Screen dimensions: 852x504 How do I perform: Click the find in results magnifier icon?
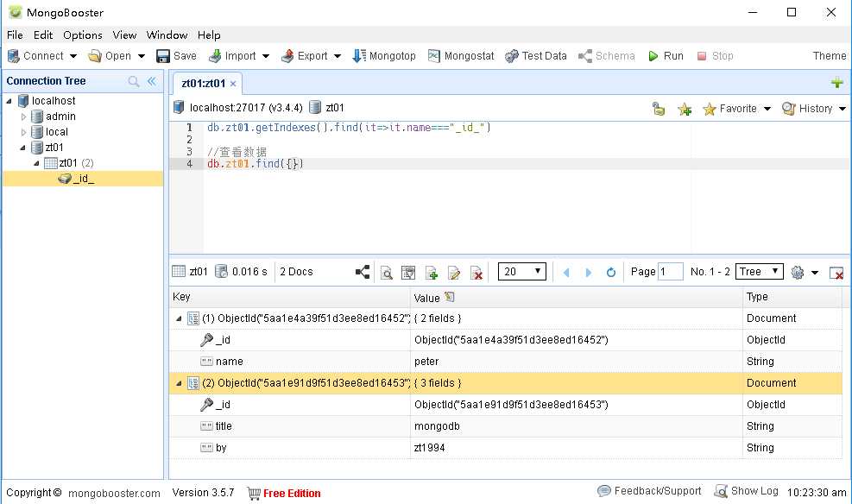tap(387, 272)
